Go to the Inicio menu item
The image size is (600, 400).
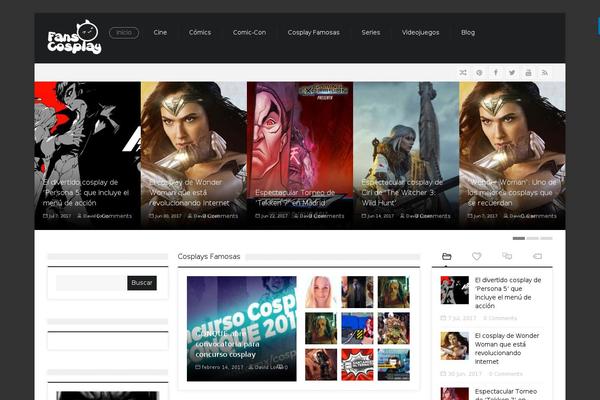click(124, 33)
